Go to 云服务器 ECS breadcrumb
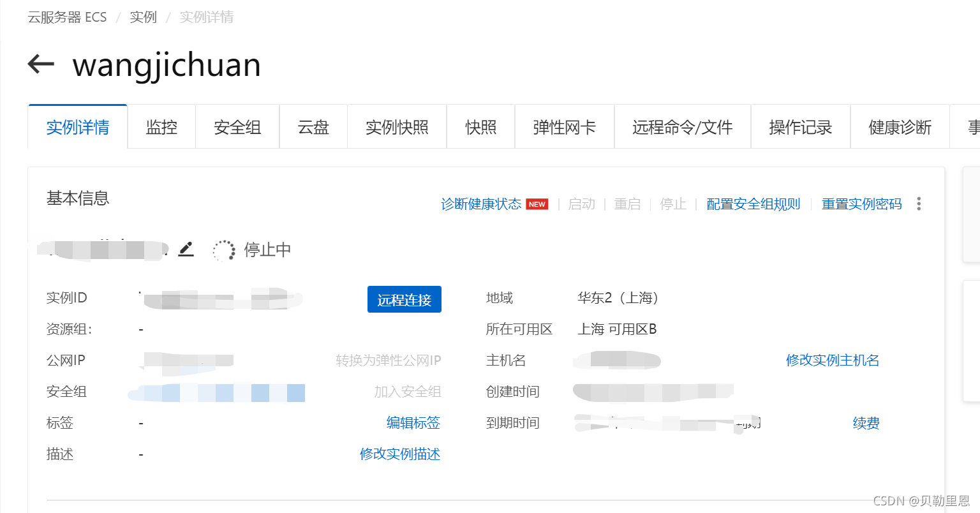 click(x=67, y=17)
